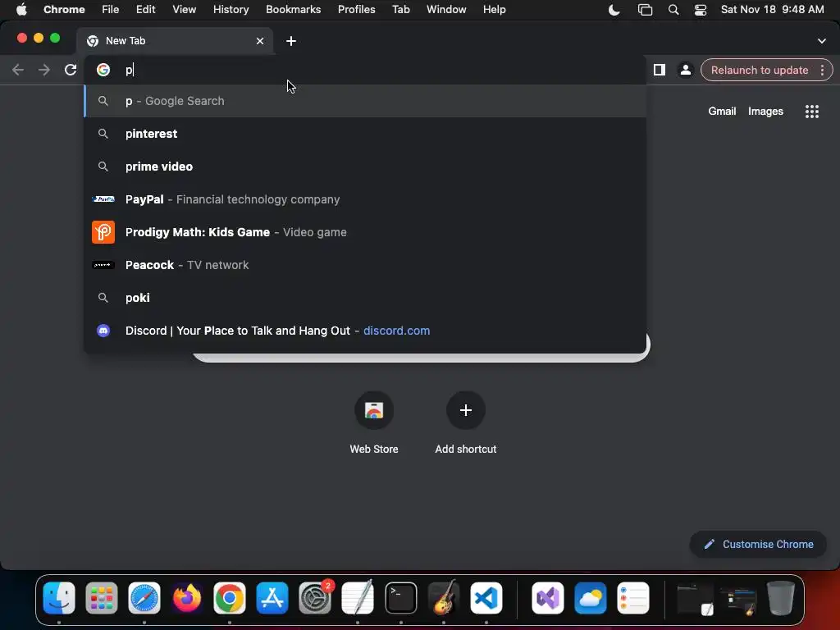This screenshot has height=630, width=840.
Task: Go back using the back arrow
Action: tap(18, 70)
